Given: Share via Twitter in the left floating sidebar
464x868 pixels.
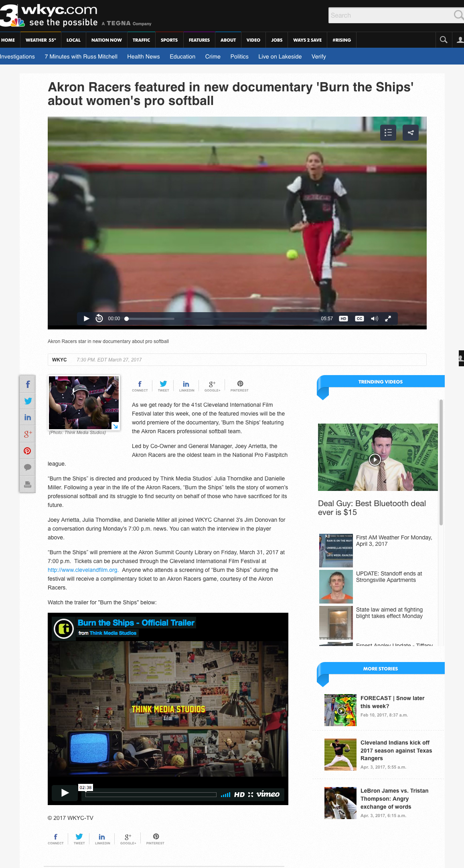Looking at the screenshot, I should [x=28, y=401].
